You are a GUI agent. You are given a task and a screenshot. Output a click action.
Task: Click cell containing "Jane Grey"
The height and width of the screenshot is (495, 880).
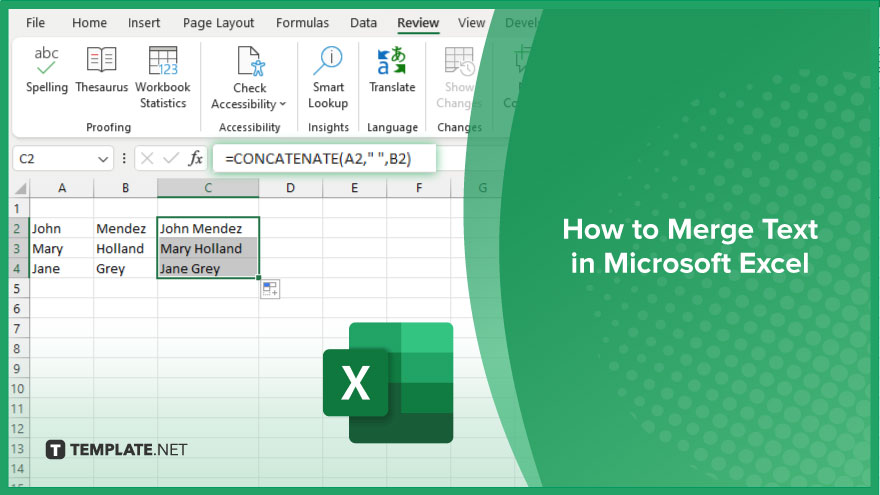208,269
